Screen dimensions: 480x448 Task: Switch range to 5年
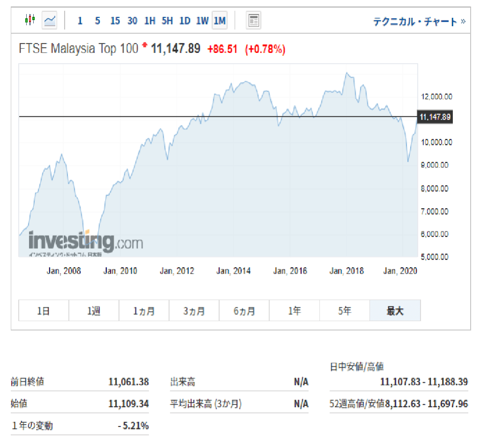[345, 311]
